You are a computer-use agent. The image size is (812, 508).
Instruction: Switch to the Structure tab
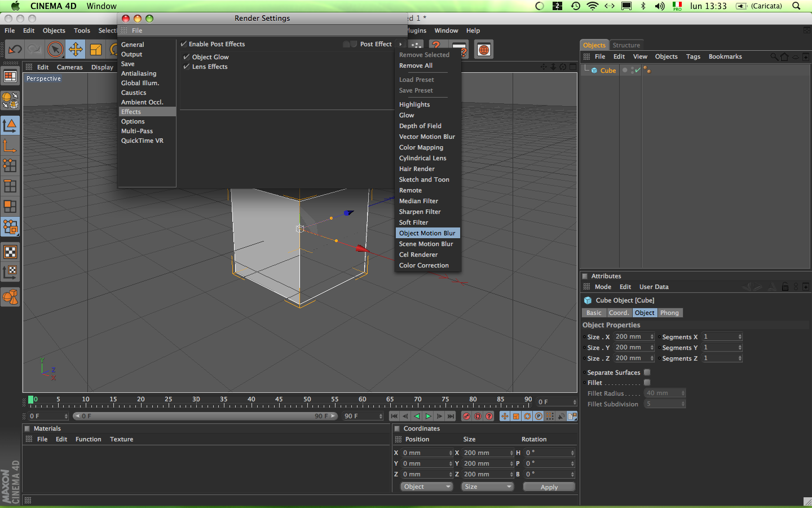pos(626,45)
